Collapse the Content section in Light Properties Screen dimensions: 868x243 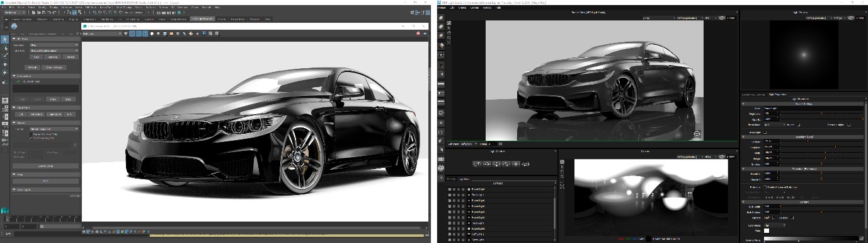point(743,202)
